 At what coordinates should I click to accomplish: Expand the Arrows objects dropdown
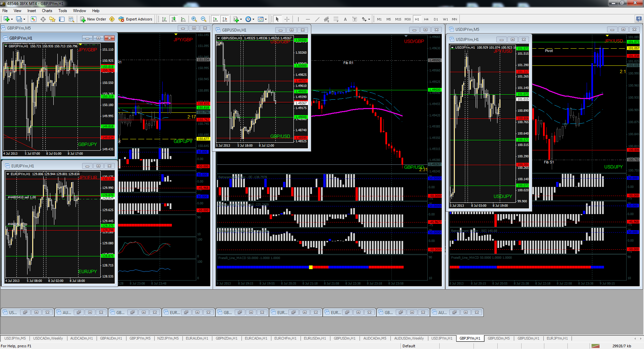tap(369, 19)
